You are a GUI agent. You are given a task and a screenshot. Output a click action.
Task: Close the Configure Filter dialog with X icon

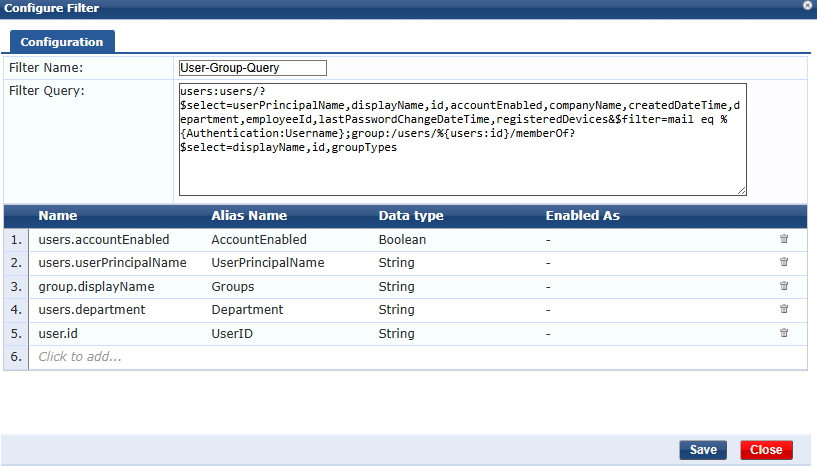point(807,6)
